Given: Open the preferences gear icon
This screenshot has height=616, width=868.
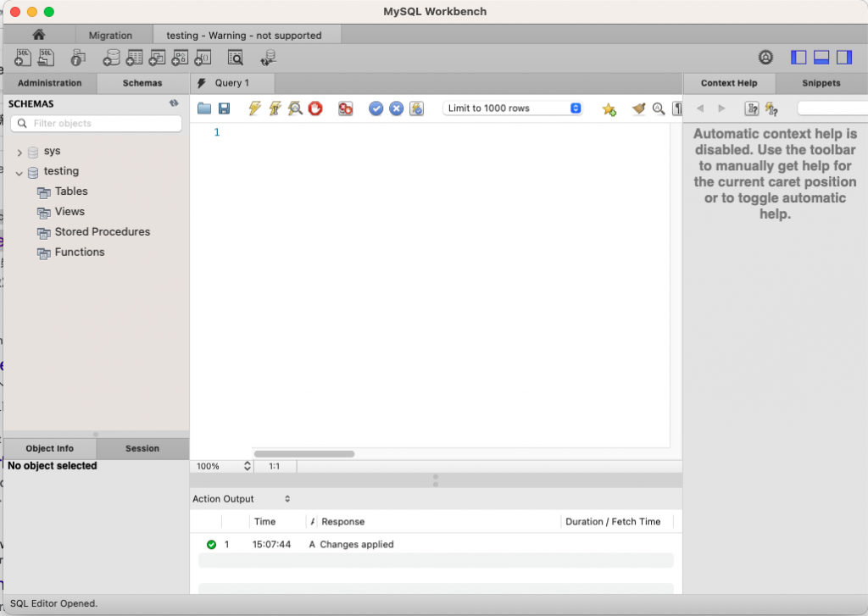Looking at the screenshot, I should (x=765, y=57).
